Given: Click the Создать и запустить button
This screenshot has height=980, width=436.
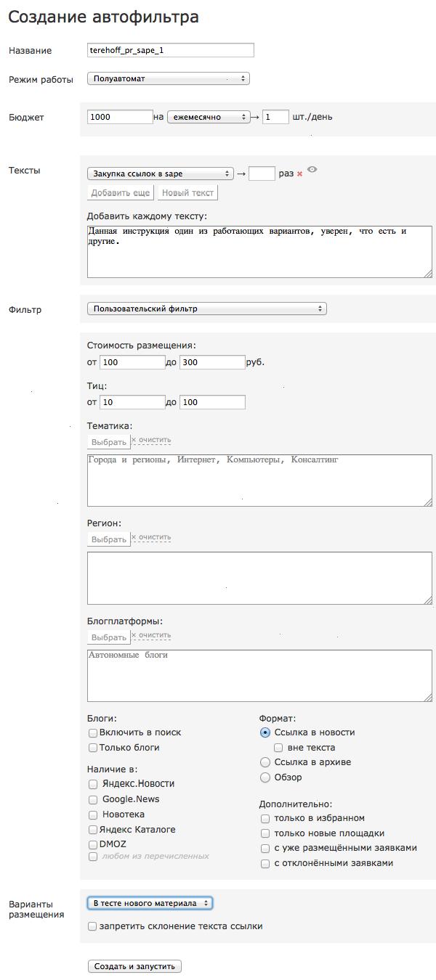Looking at the screenshot, I should [134, 966].
